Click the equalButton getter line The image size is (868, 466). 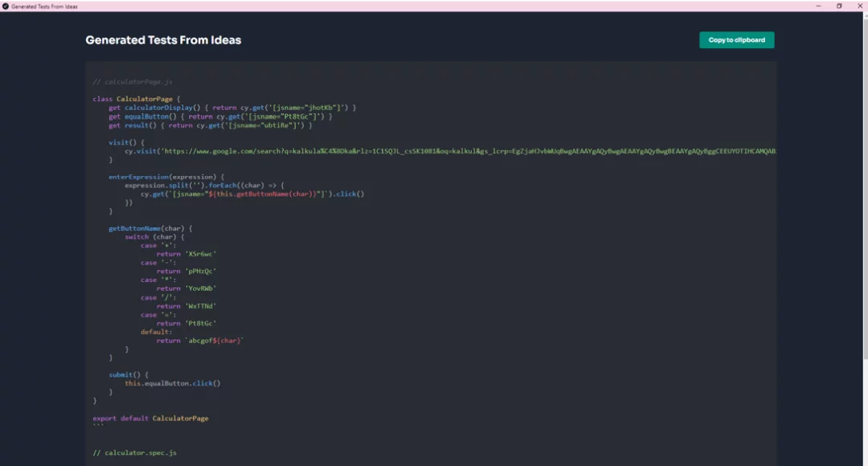tap(220, 117)
